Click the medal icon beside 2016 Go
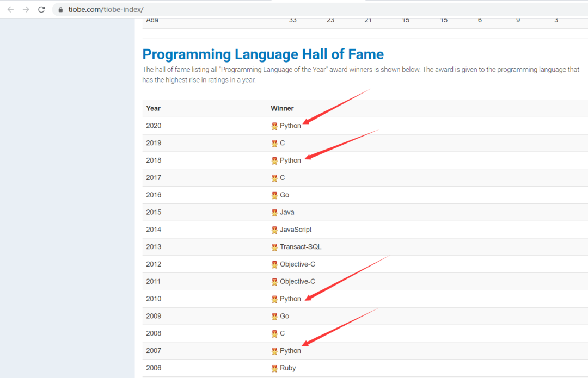Image resolution: width=588 pixels, height=378 pixels. point(274,195)
